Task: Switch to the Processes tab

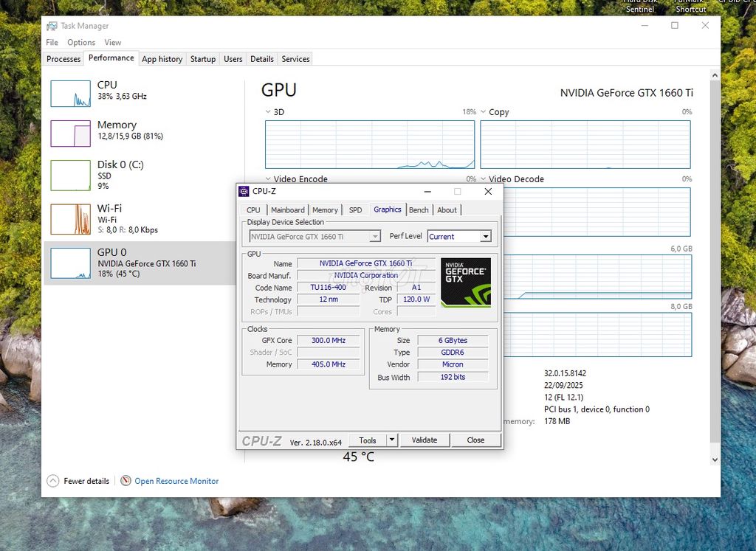Action: [63, 59]
